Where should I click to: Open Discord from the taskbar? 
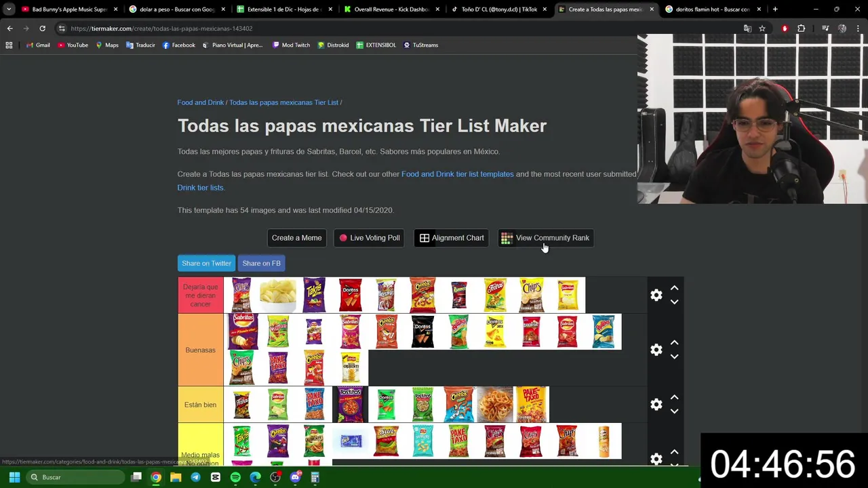pos(295,477)
